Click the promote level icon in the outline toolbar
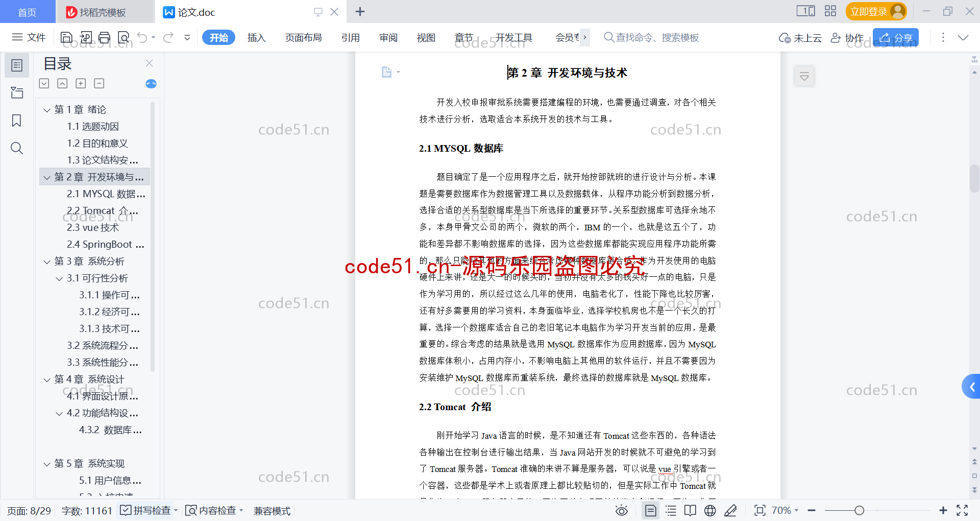The image size is (980, 521). [x=62, y=83]
